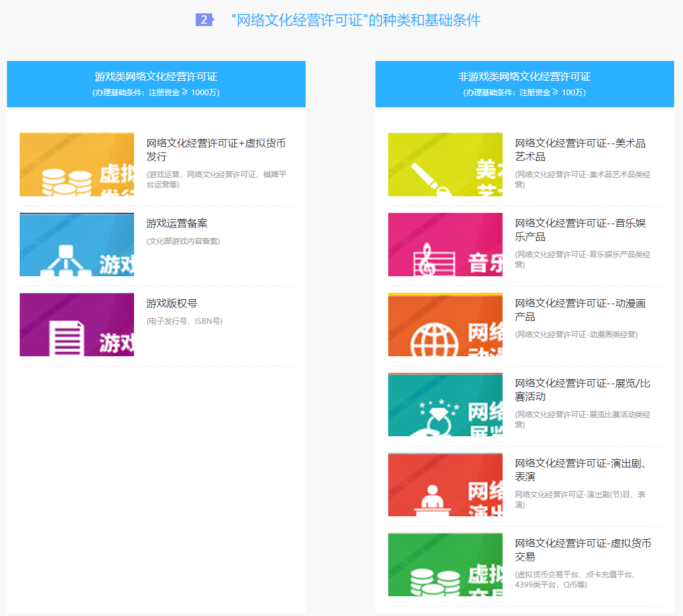This screenshot has height=616, width=683.
Task: Click the pink 音乐 treble clef icon
Action: pyautogui.click(x=445, y=244)
